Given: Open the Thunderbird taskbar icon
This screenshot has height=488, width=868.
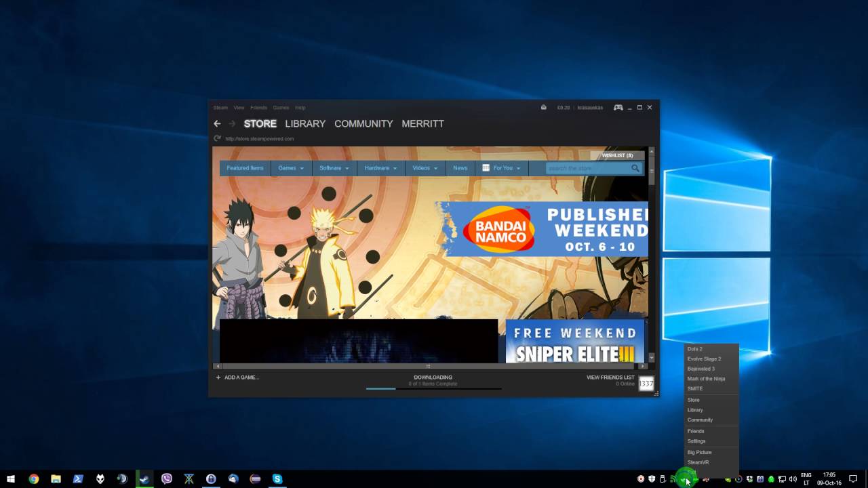Looking at the screenshot, I should pyautogui.click(x=233, y=479).
